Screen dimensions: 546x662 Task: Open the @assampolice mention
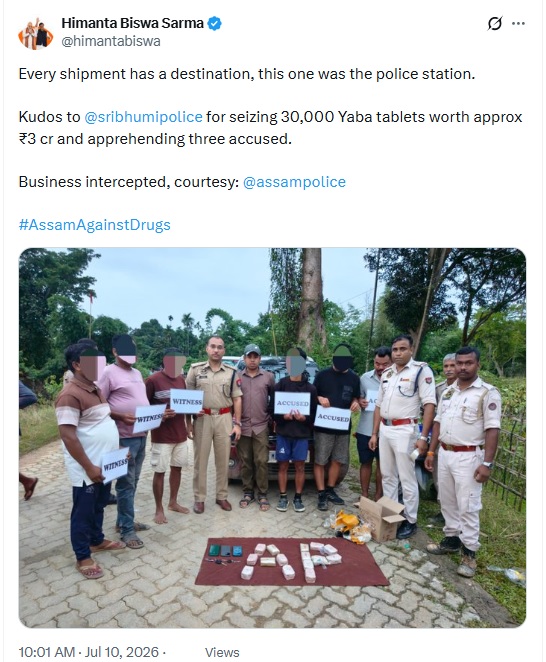(294, 182)
